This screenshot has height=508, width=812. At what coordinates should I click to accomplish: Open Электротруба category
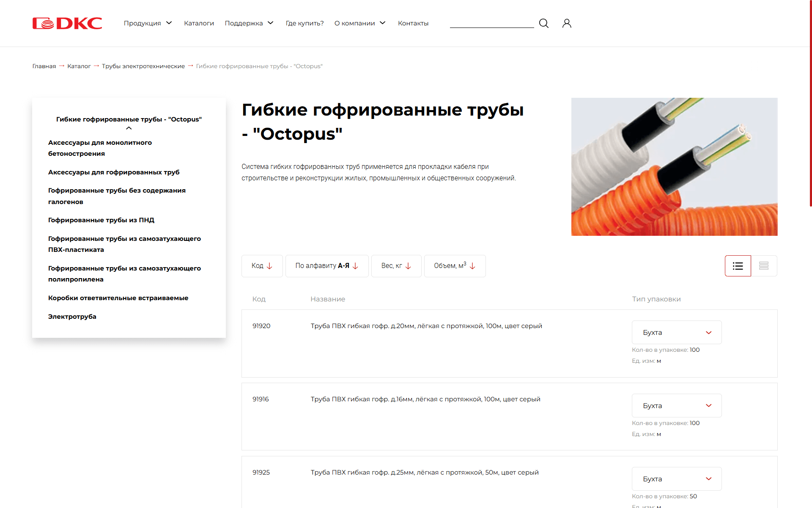[x=72, y=317]
